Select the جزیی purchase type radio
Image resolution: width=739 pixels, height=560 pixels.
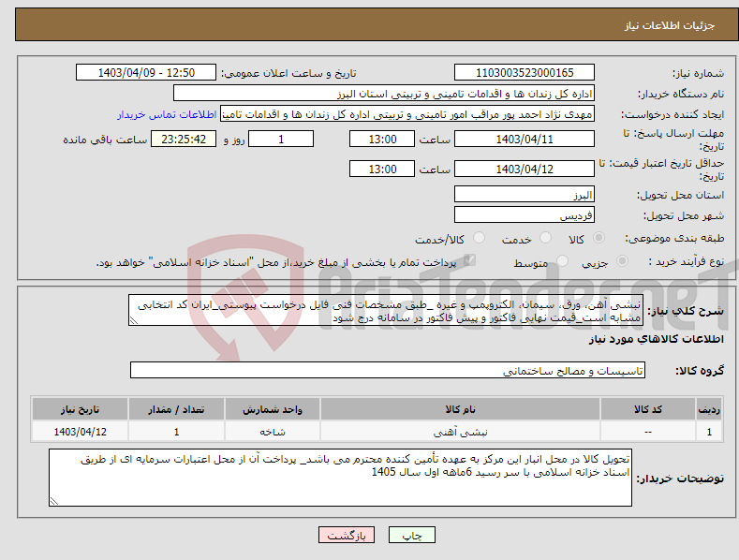(x=622, y=260)
